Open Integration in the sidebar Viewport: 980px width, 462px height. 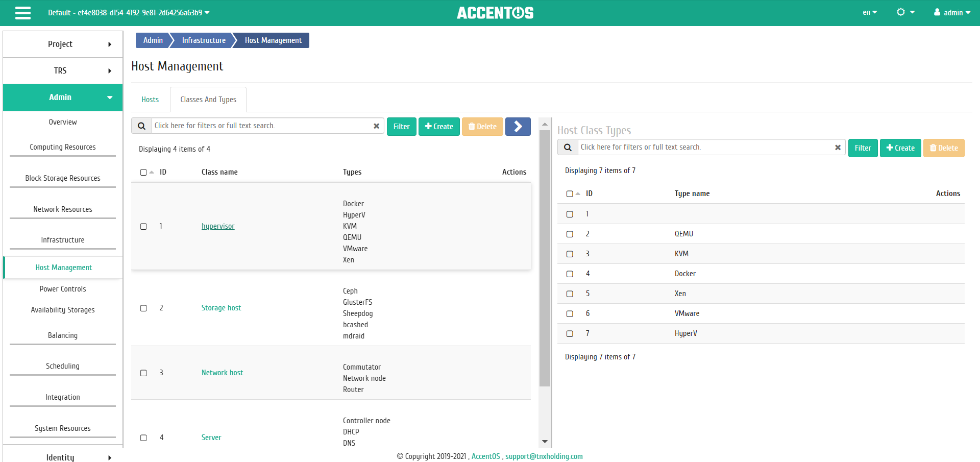(63, 397)
